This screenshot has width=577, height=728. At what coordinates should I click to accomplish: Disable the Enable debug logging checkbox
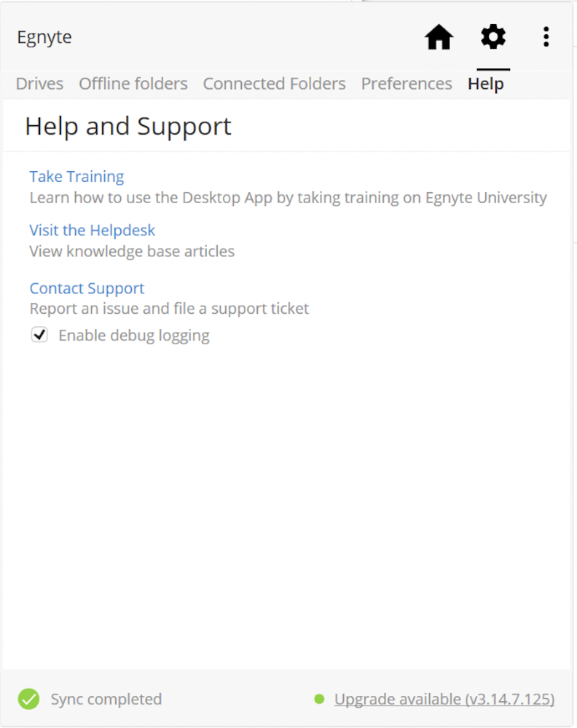(x=39, y=335)
